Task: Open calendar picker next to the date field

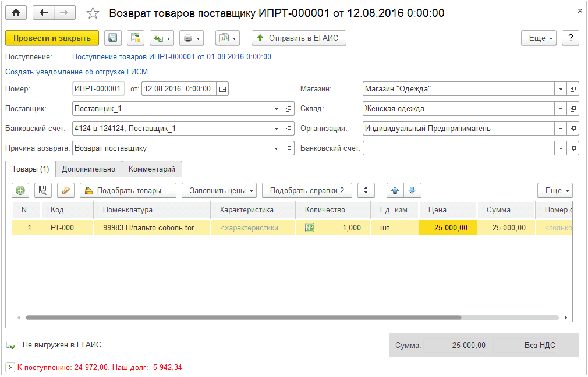Action: [x=222, y=89]
